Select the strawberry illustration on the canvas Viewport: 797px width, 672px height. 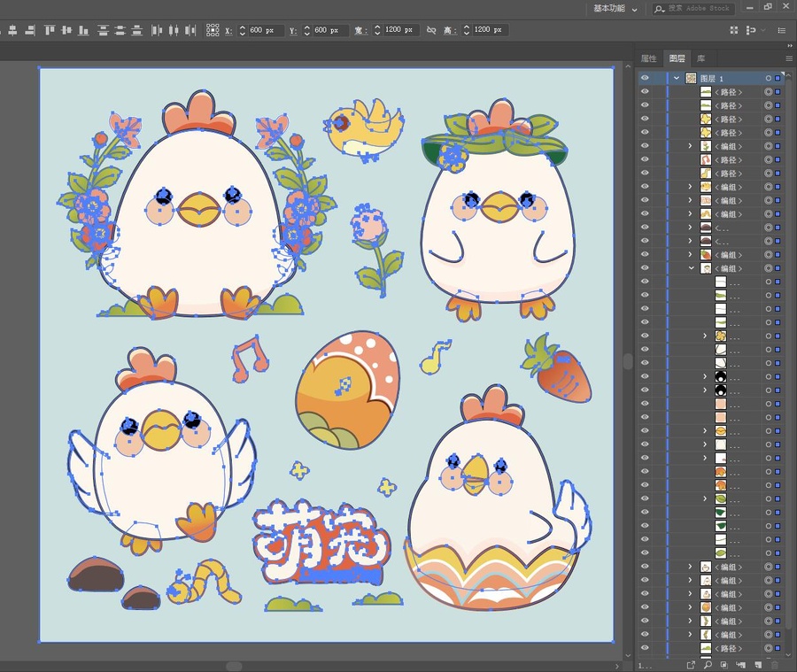coord(557,369)
